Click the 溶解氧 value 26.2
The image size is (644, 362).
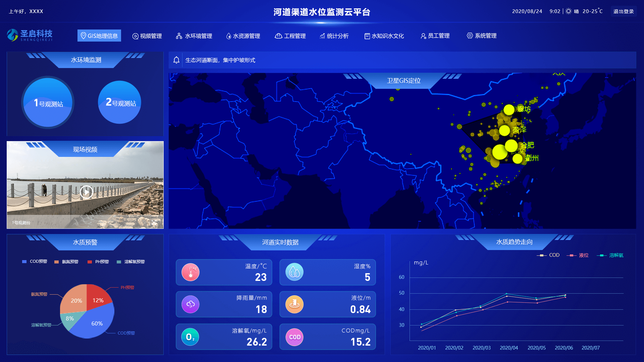257,342
